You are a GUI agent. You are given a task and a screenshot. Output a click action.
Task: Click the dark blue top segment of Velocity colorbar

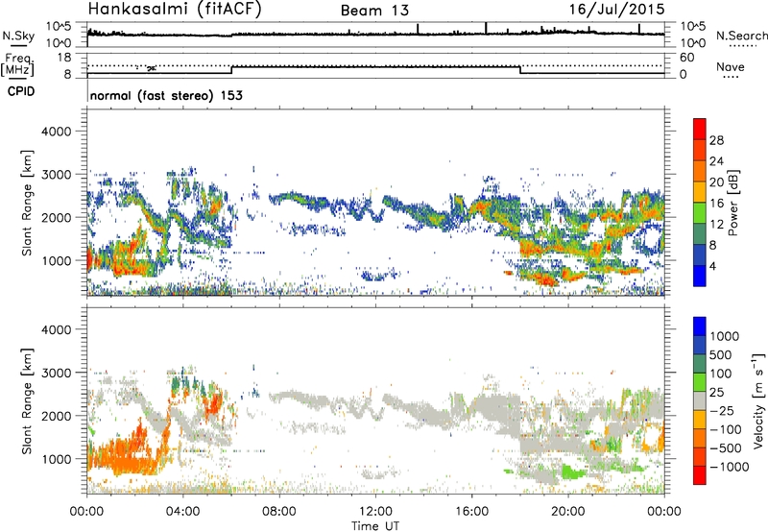pyautogui.click(x=700, y=326)
